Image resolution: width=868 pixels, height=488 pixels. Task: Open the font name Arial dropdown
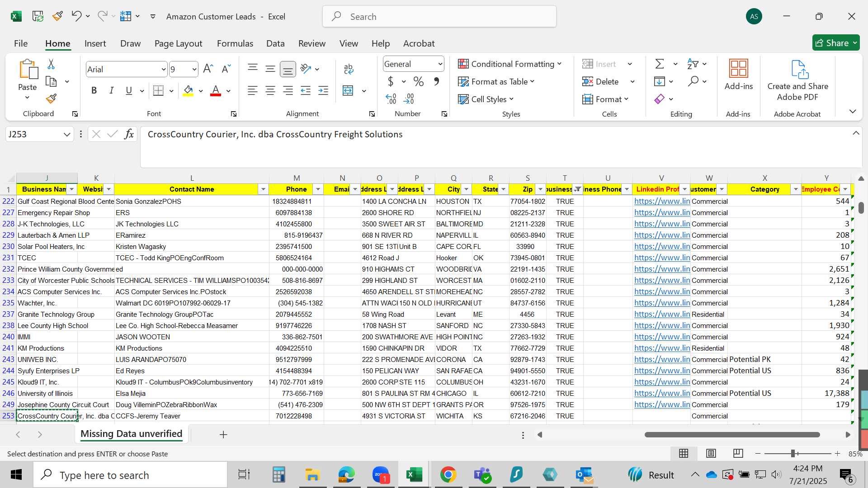coord(164,69)
